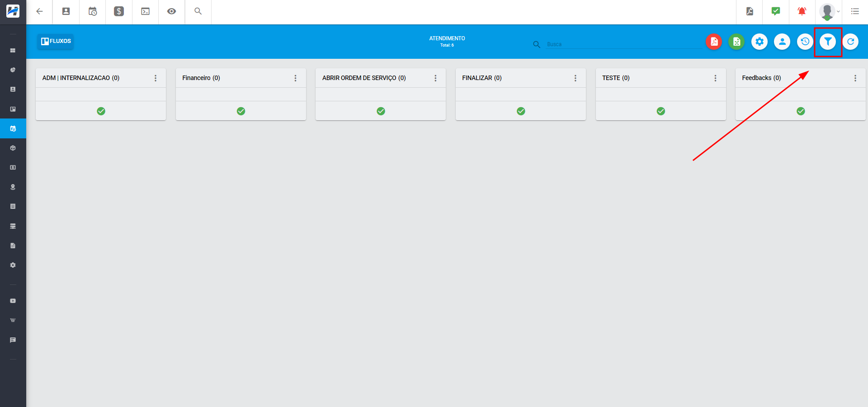Click the green check under Financeiro column

(241, 111)
